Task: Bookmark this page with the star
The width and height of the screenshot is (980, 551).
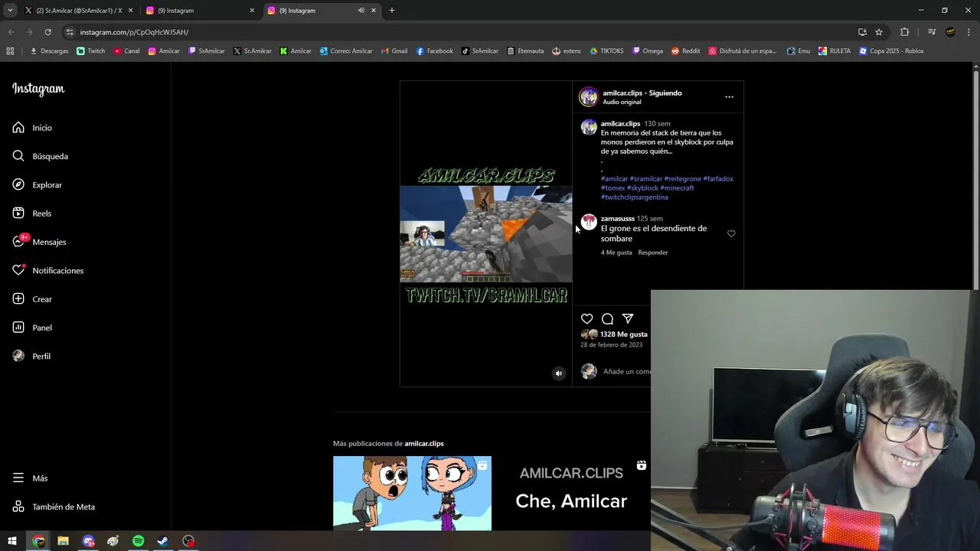Action: coord(879,32)
